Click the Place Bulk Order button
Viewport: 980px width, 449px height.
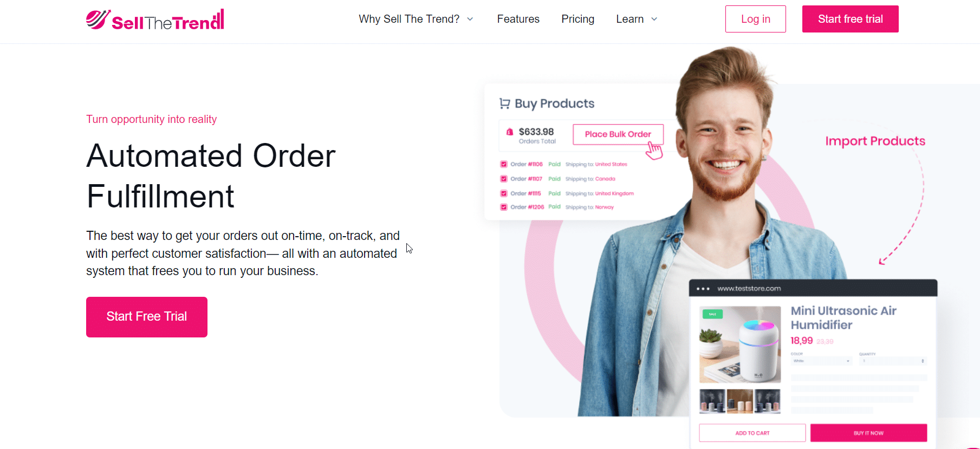coord(618,134)
